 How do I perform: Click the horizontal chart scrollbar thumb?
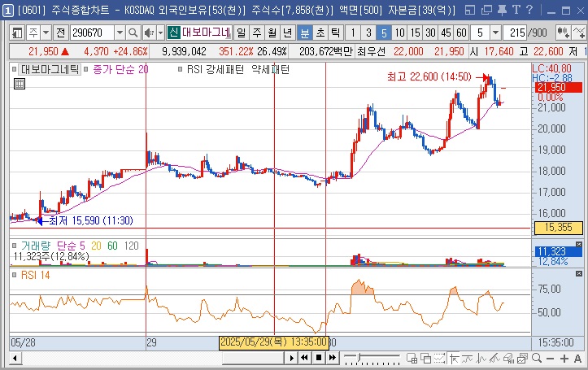point(253,358)
